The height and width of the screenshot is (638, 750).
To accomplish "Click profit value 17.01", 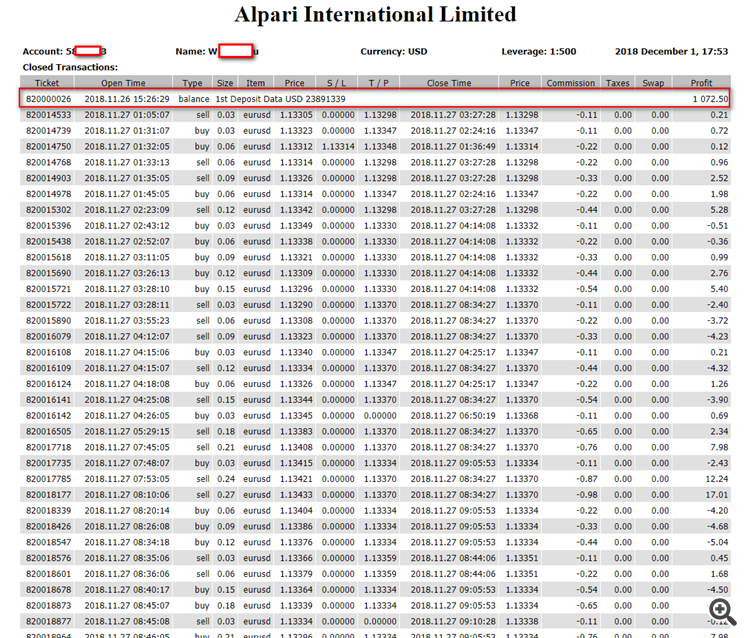I will 717,495.
